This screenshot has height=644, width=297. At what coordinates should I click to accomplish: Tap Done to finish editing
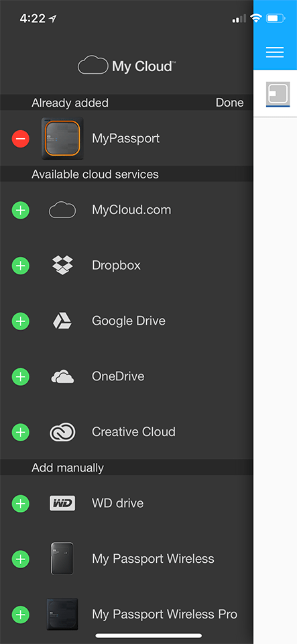point(230,103)
